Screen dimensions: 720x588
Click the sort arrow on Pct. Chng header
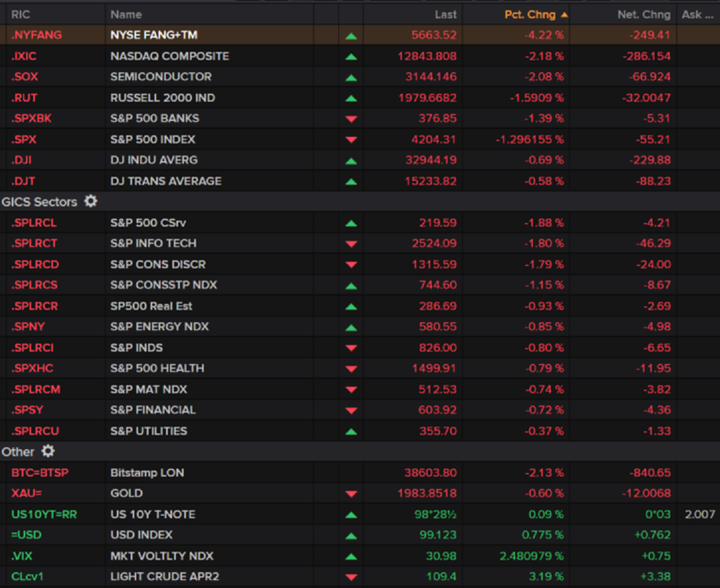(564, 14)
